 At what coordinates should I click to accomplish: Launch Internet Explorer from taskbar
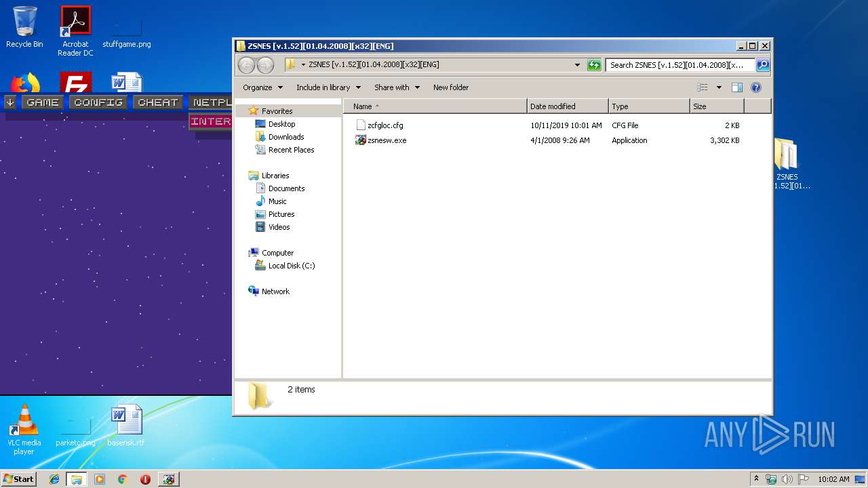54,479
